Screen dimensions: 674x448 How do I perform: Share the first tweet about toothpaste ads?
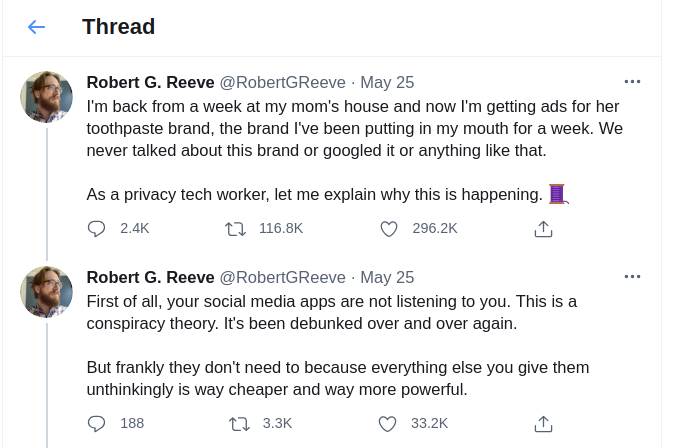[x=543, y=229]
